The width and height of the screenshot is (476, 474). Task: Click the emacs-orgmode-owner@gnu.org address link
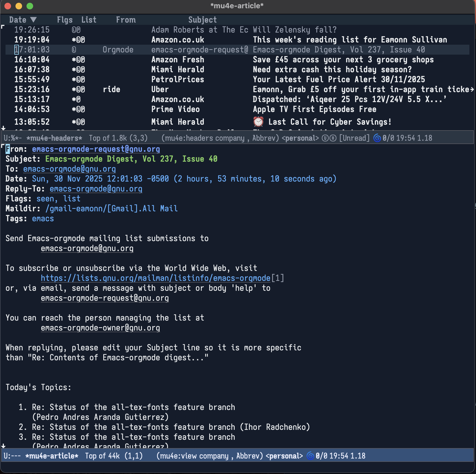pyautogui.click(x=100, y=328)
